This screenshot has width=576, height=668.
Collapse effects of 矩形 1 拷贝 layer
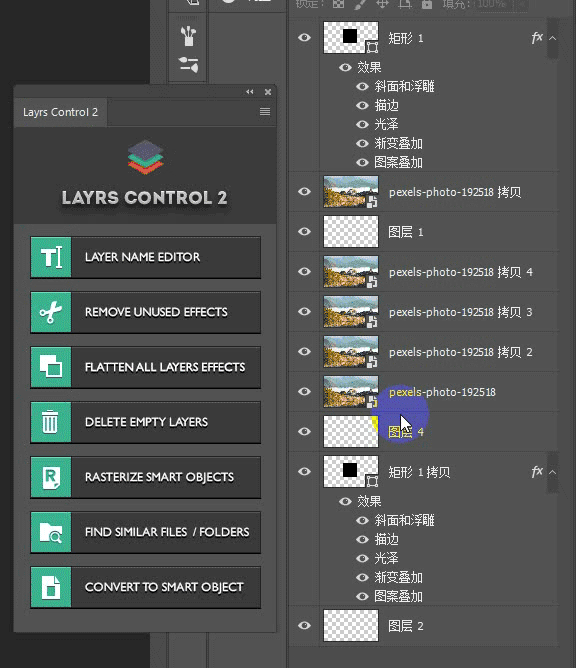[x=553, y=472]
